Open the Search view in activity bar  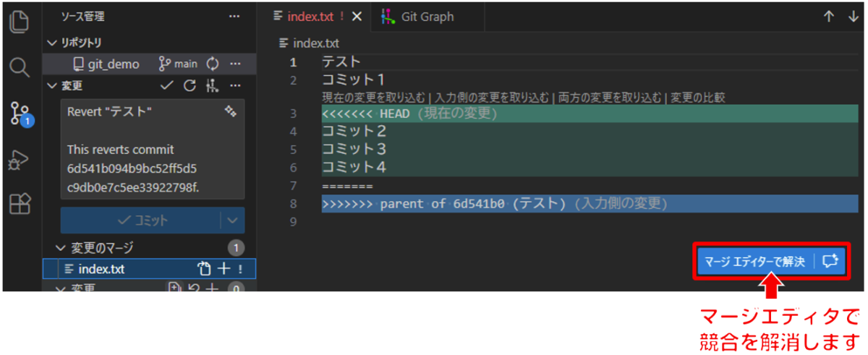(x=20, y=68)
